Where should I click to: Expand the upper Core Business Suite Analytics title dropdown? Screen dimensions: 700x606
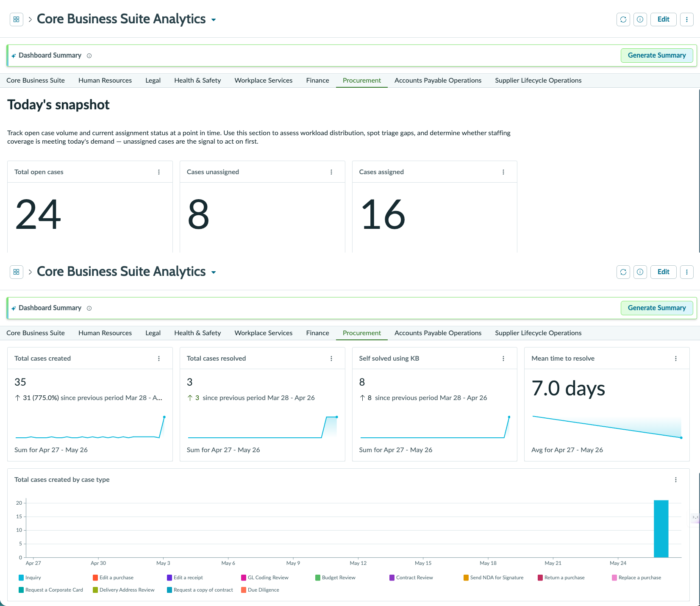[x=214, y=20]
